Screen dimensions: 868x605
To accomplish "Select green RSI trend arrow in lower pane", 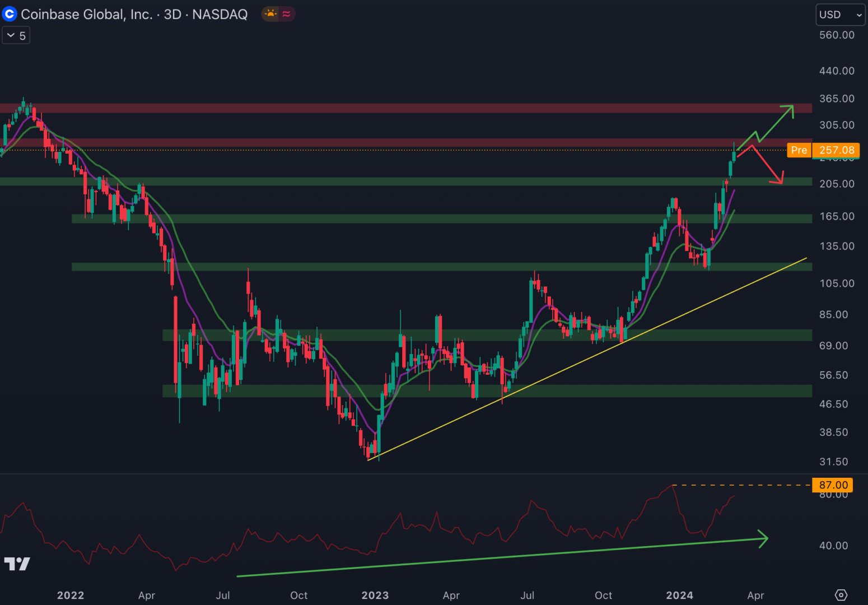I will pyautogui.click(x=504, y=557).
